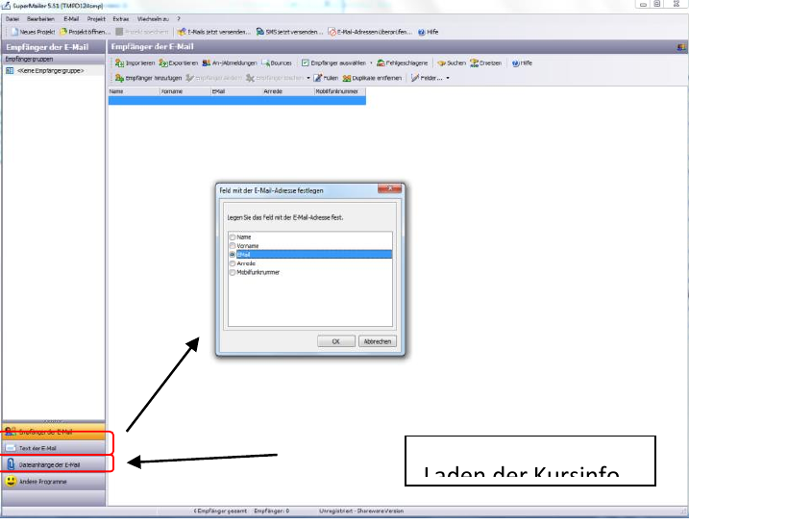
Task: Select the Mobilfunknummer radio option
Action: pos(233,272)
